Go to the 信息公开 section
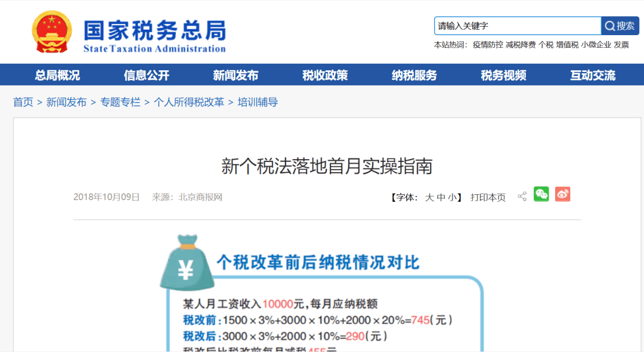This screenshot has height=352, width=644. [147, 75]
